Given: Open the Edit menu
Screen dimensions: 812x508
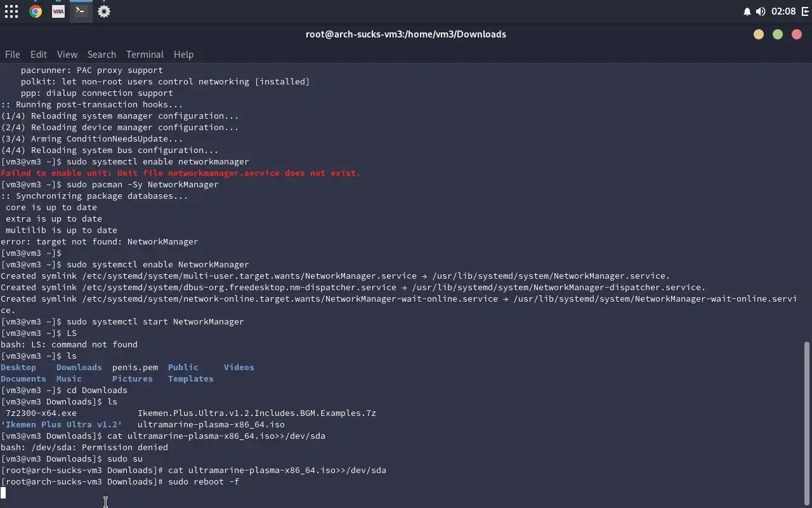Looking at the screenshot, I should [x=39, y=55].
